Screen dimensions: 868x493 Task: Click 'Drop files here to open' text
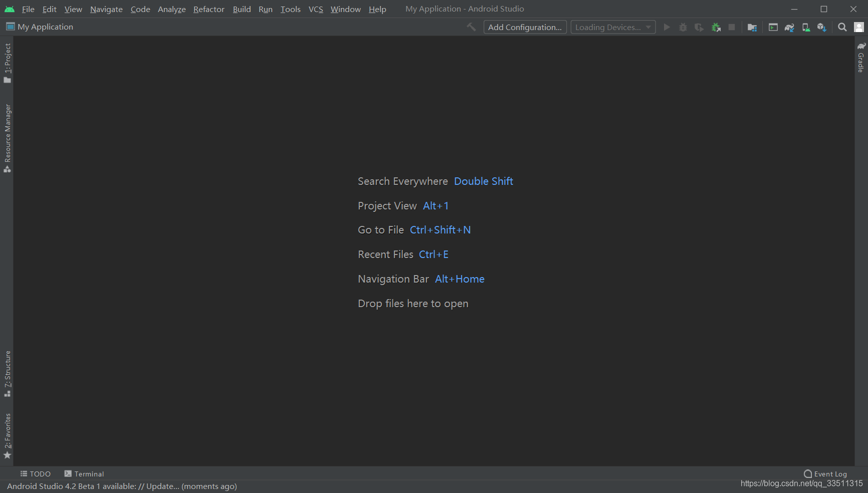pyautogui.click(x=413, y=304)
